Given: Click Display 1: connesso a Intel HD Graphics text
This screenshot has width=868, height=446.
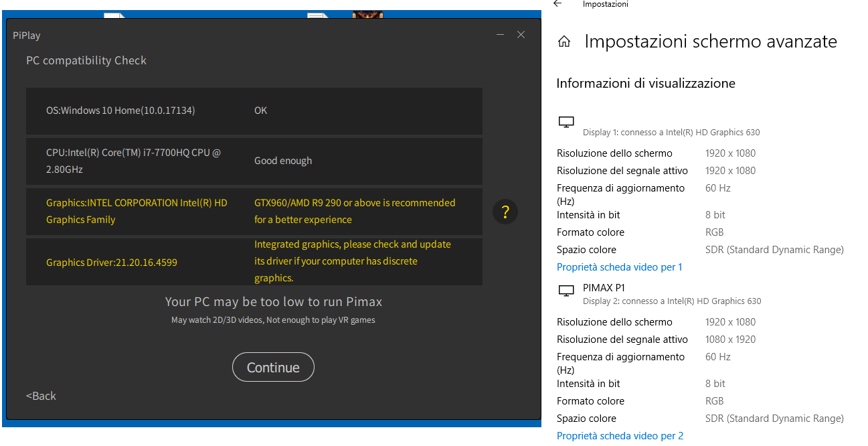Looking at the screenshot, I should coord(671,133).
